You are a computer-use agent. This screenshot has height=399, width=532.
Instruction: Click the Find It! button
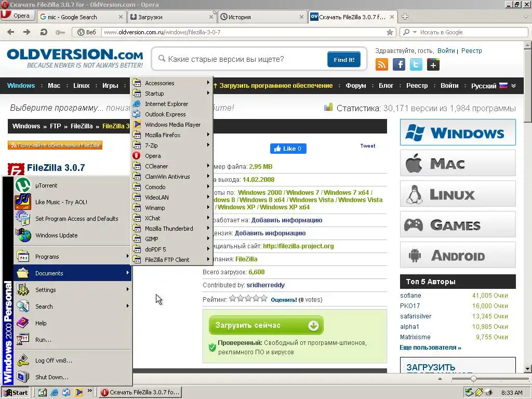tap(344, 59)
